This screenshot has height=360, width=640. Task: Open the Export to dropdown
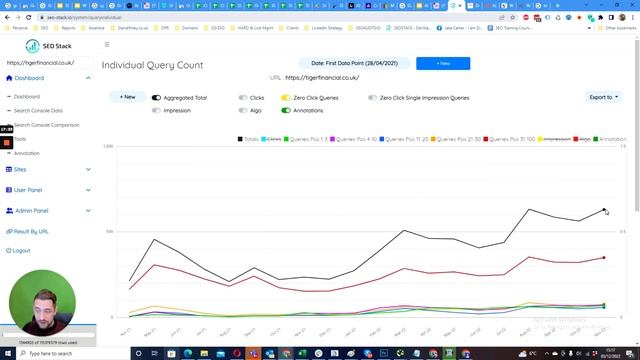[604, 97]
